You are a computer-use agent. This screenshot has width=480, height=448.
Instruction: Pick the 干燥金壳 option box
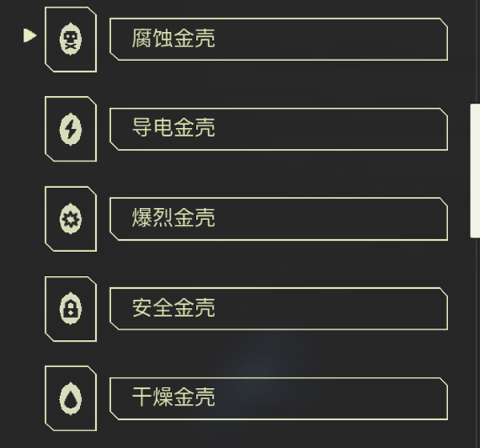(278, 398)
